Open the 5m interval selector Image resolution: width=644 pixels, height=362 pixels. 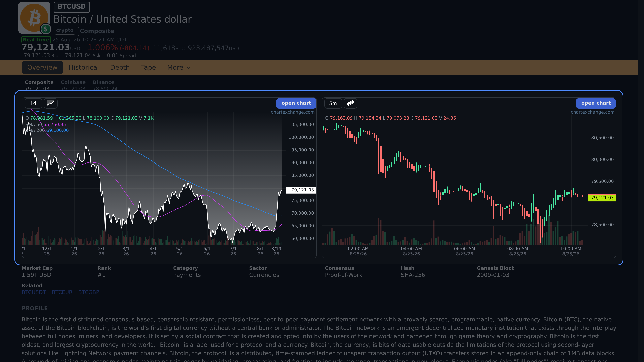point(333,103)
